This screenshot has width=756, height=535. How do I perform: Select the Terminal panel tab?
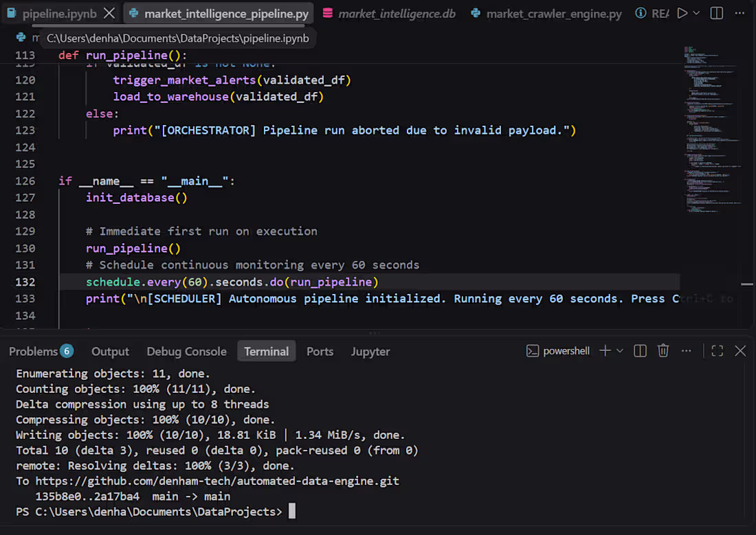[266, 352]
